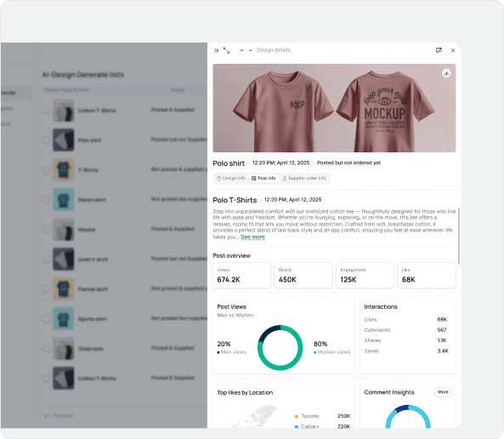Screen dimensions: 504x439
Task: Open the Sports shirt thumbnail
Action: click(64, 319)
